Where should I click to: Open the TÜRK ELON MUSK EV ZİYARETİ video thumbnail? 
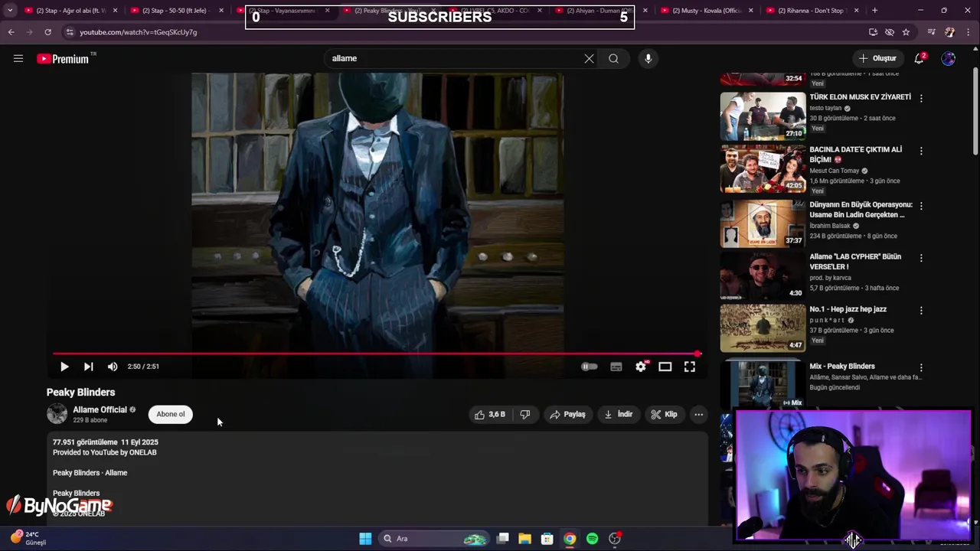tap(763, 116)
